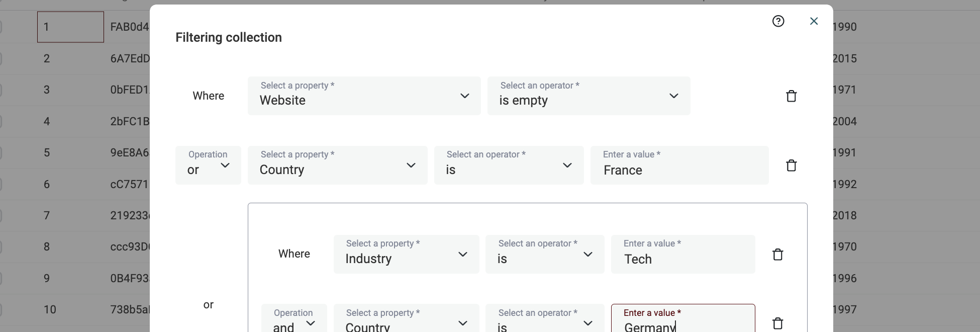The image size is (980, 332).
Task: Open the operator dropdown for the France row
Action: pos(509,165)
